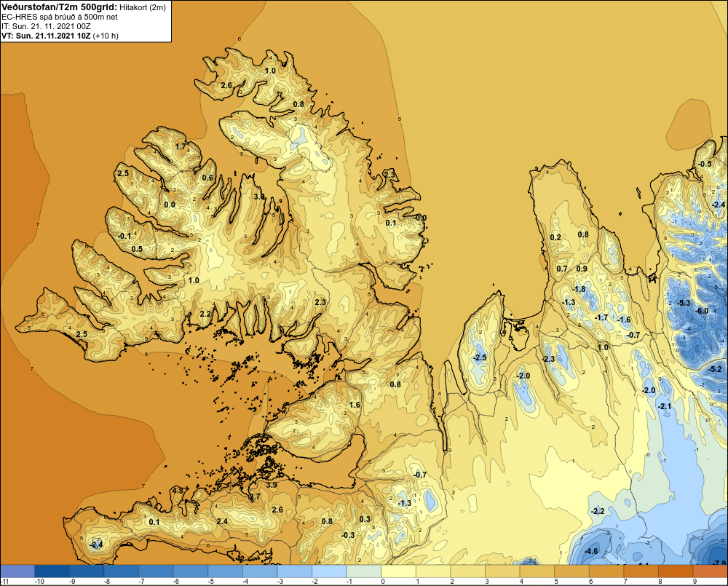Select the -1.8 temperature value
This screenshot has width=728, height=586.
click(579, 289)
